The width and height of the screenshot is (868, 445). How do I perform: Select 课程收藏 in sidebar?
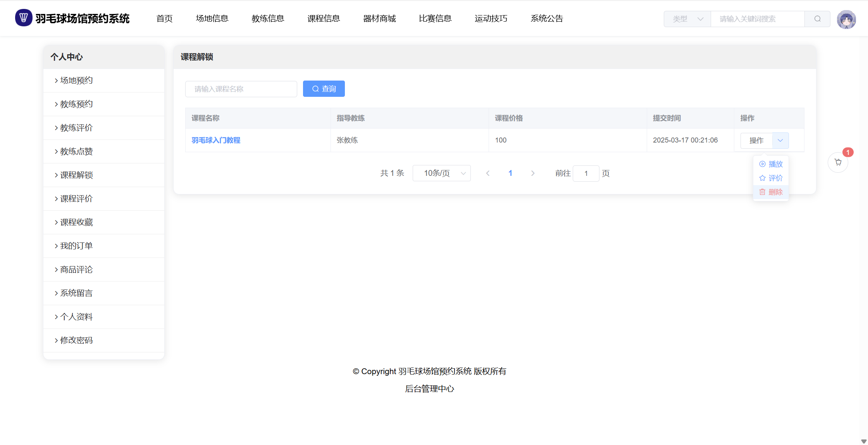tap(76, 222)
